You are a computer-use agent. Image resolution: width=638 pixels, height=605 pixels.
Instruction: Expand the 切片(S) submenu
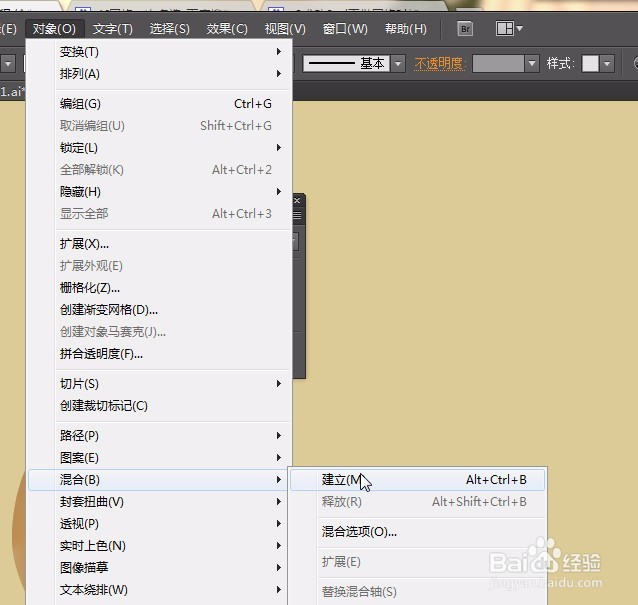point(160,384)
